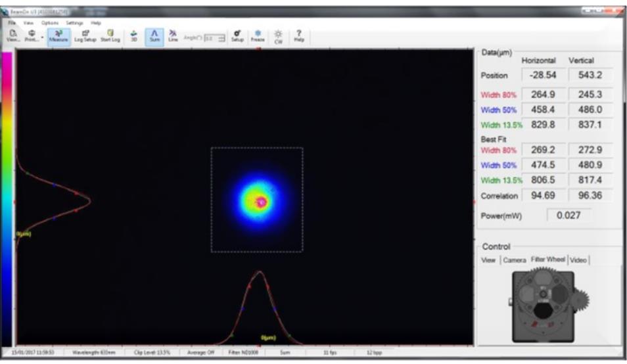Toggle the CW laser mode icon
This screenshot has width=627, height=364.
pos(278,35)
